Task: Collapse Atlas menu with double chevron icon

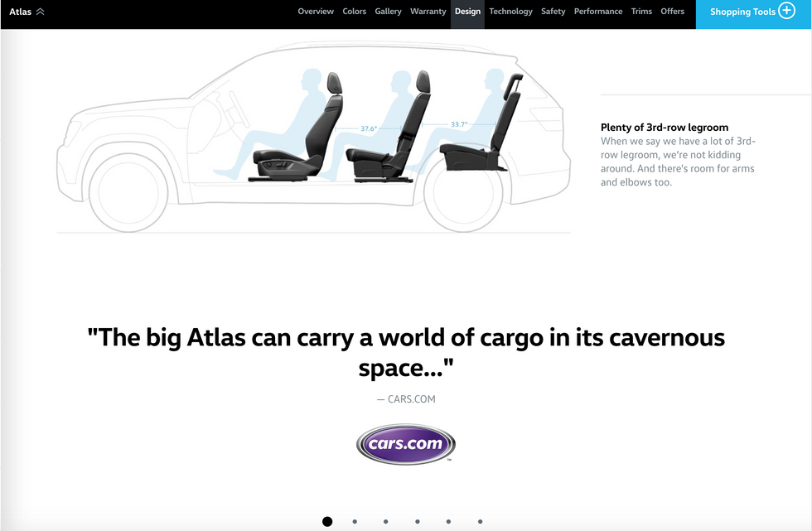Action: click(x=40, y=12)
